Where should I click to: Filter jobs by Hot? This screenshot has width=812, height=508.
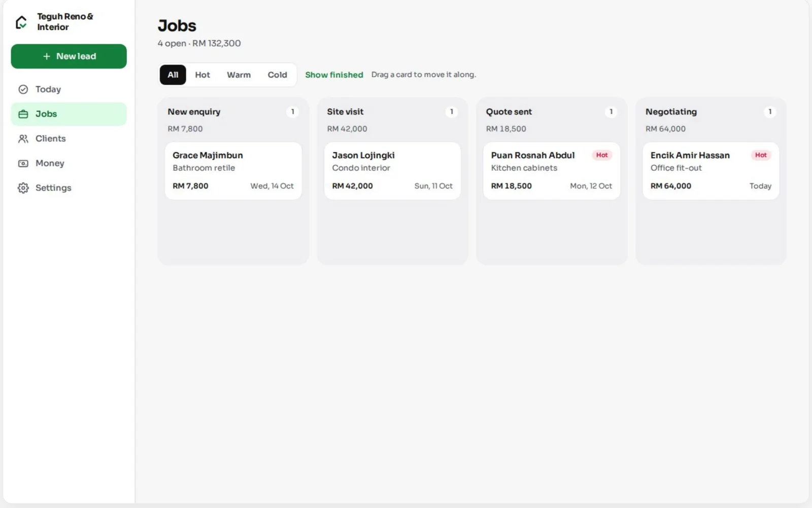pyautogui.click(x=202, y=75)
